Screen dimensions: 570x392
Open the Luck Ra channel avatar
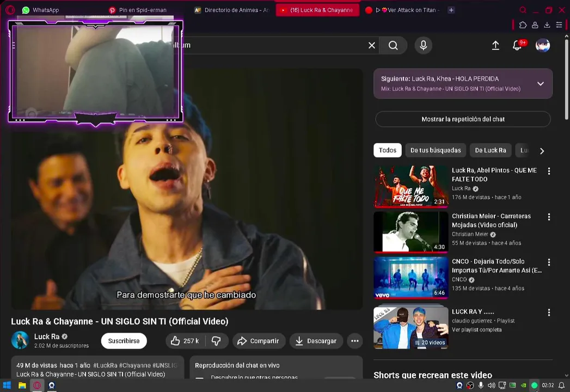coord(20,340)
